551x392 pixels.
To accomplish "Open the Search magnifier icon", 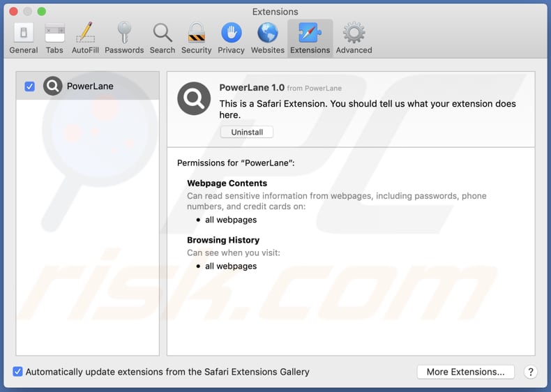I will [163, 33].
